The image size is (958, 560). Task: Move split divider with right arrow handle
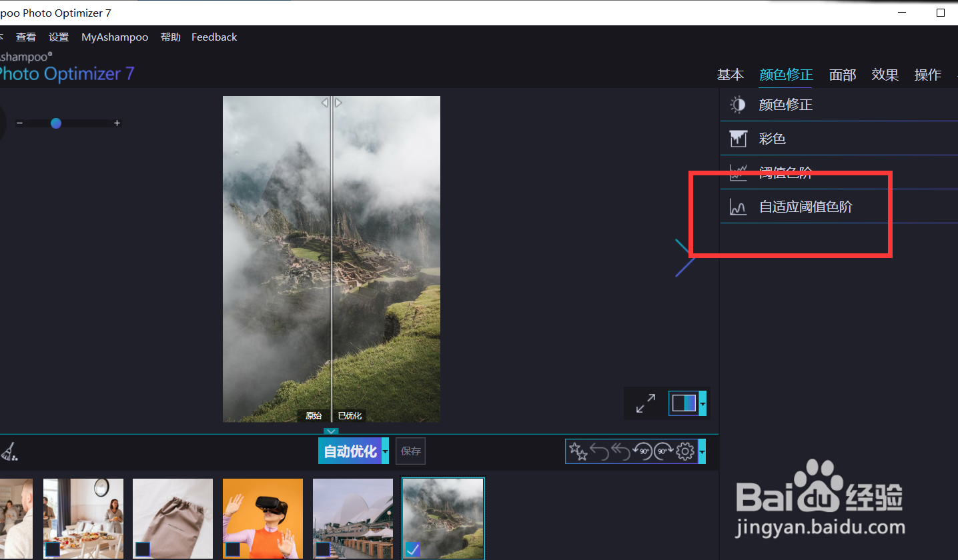coord(338,103)
